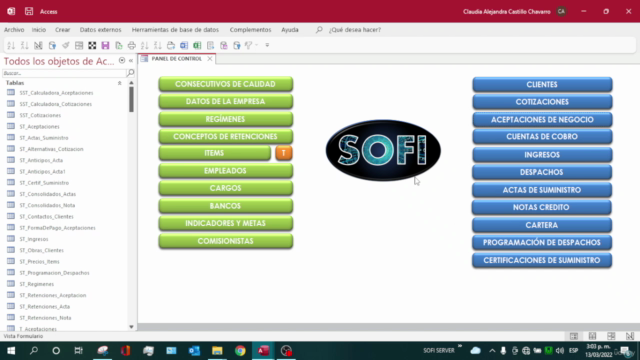Image resolution: width=640 pixels, height=360 pixels.
Task: Collapse the Tablas group
Action: click(120, 83)
